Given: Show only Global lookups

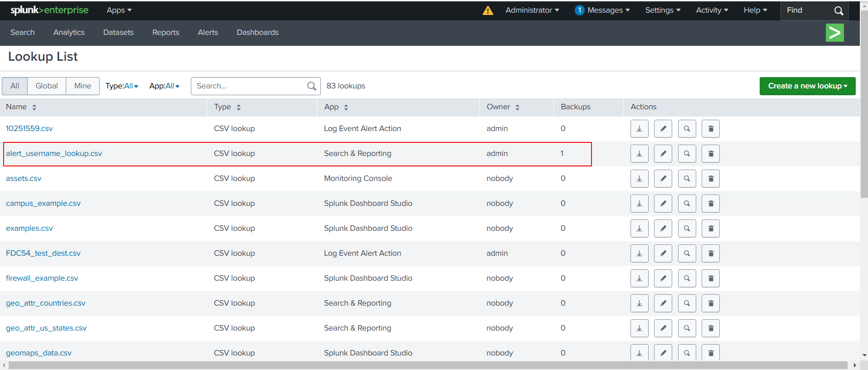Looking at the screenshot, I should pyautogui.click(x=47, y=86).
